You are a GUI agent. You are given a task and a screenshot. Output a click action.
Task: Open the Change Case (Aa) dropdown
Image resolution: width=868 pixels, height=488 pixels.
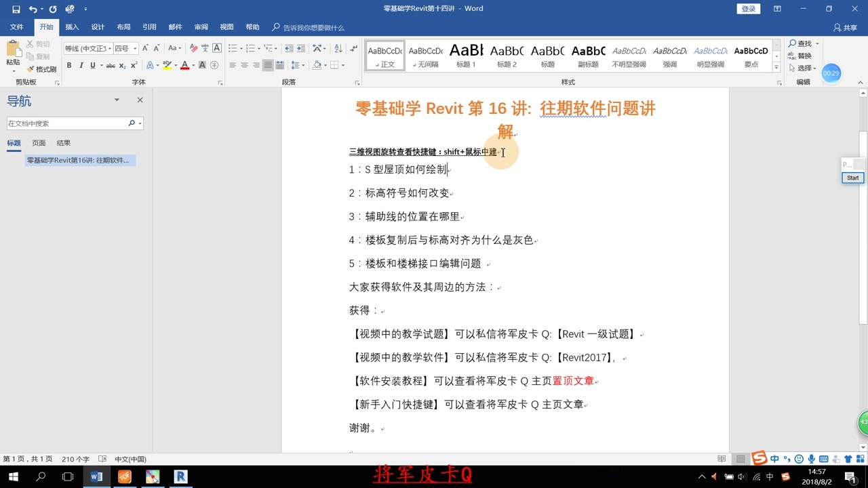point(175,48)
